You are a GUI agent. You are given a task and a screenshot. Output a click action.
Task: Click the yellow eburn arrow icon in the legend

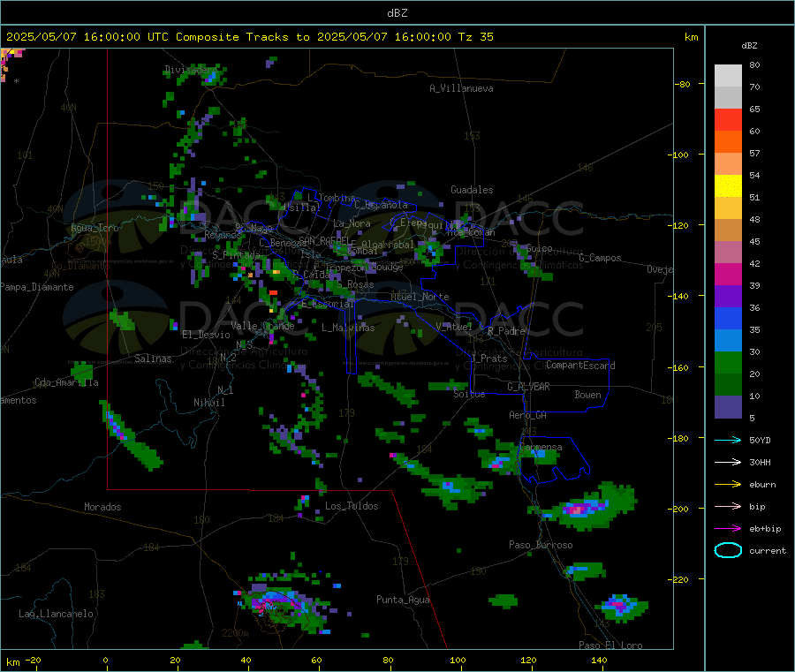728,485
